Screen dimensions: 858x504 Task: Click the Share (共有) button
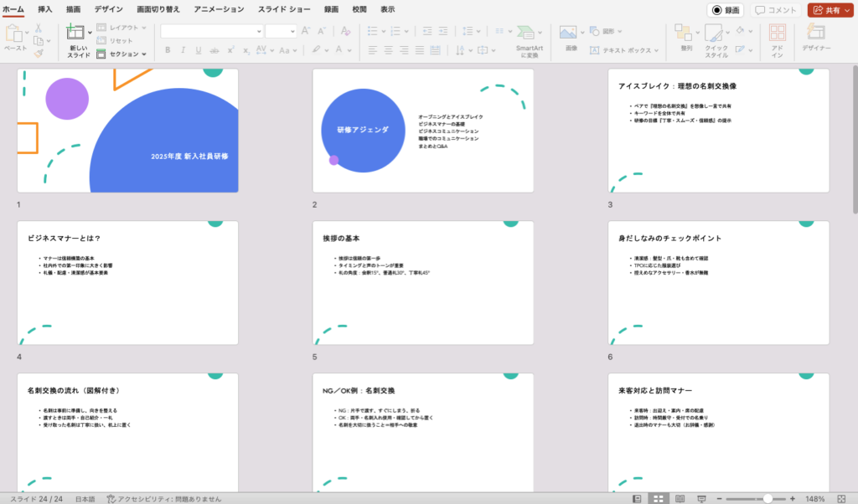pyautogui.click(x=830, y=10)
